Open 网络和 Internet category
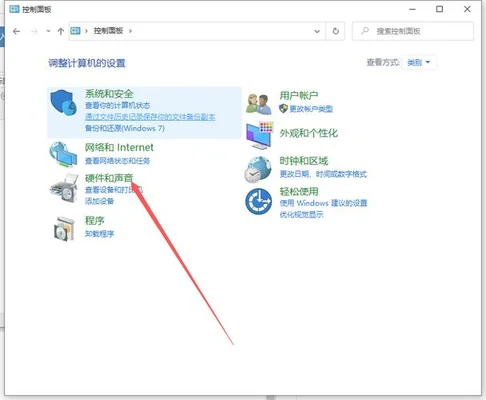The height and width of the screenshot is (400, 486). pyautogui.click(x=119, y=147)
